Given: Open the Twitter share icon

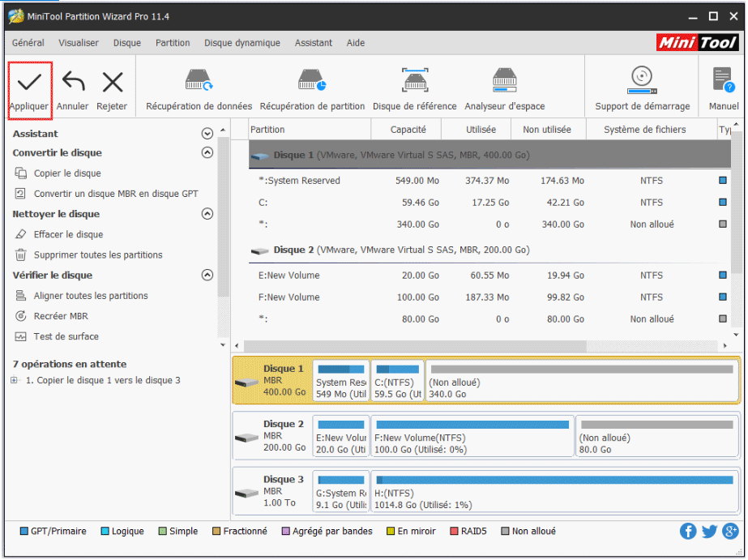Looking at the screenshot, I should pyautogui.click(x=709, y=532).
